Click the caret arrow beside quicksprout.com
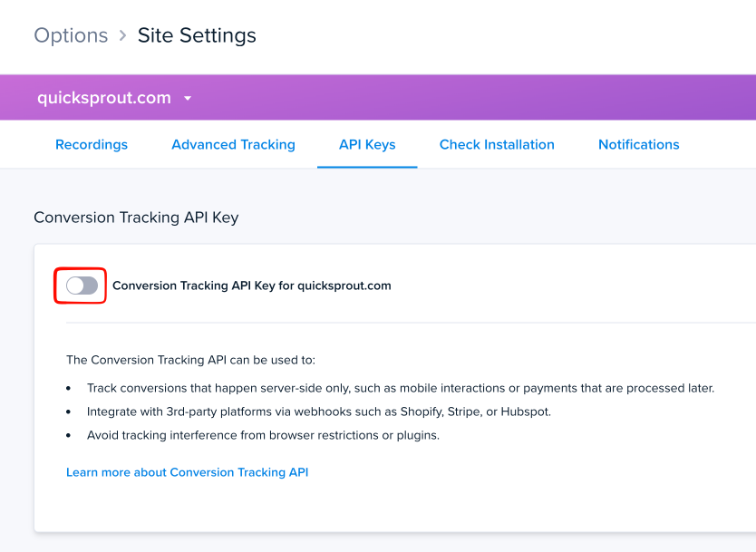756x552 pixels. (x=188, y=98)
